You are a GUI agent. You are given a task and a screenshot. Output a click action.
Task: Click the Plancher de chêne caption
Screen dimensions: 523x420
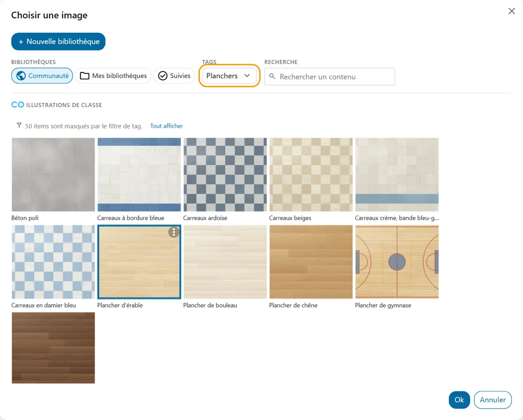coord(293,305)
